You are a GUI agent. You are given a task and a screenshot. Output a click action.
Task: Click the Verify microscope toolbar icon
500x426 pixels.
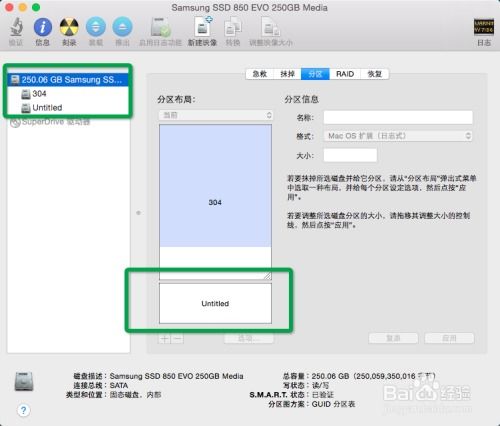point(16,27)
